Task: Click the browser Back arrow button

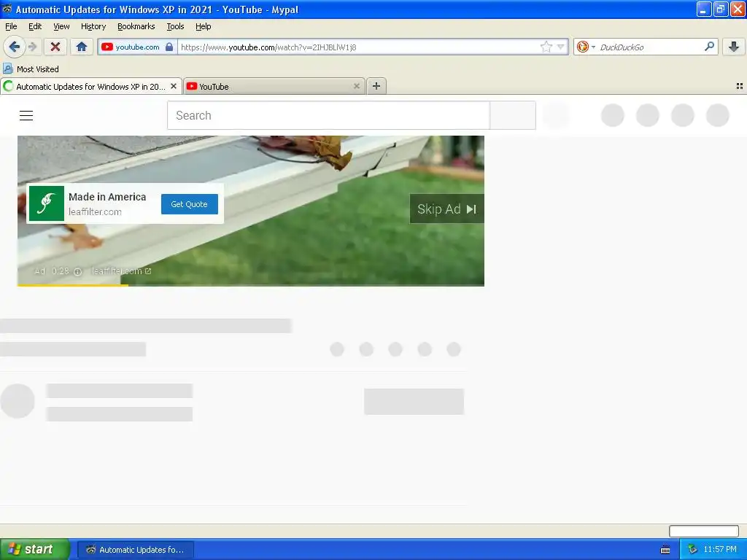Action: (x=15, y=47)
